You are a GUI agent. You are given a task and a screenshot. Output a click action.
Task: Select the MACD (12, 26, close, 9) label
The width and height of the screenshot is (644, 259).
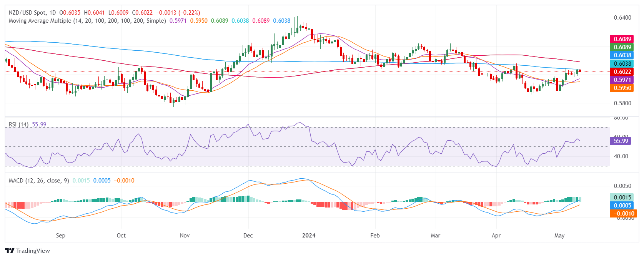point(39,181)
